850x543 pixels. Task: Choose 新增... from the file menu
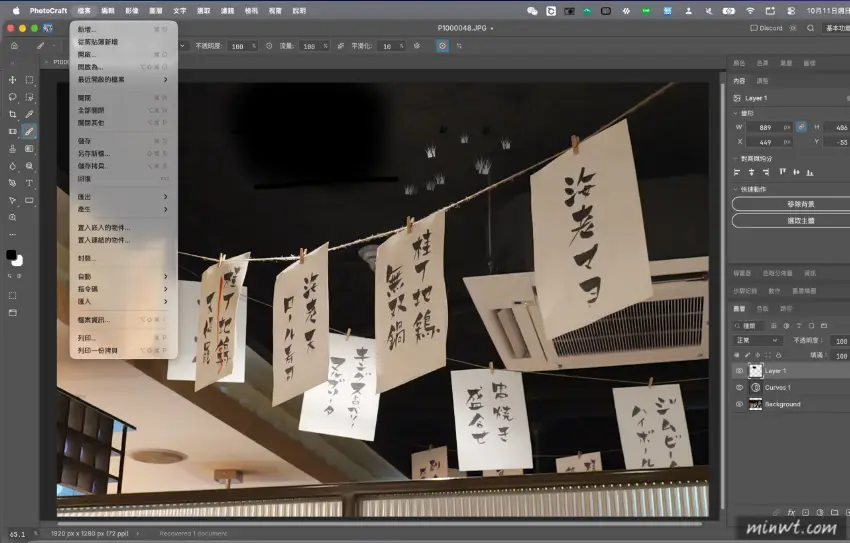pos(123,29)
